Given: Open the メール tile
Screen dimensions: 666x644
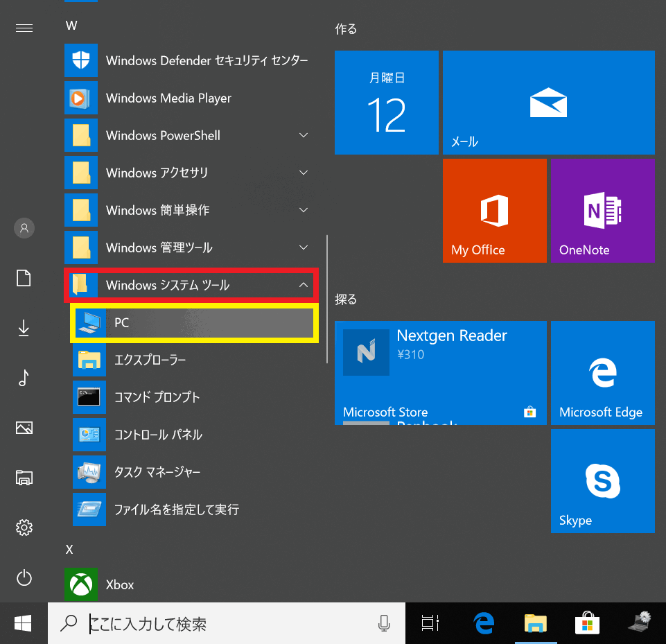Looking at the screenshot, I should [549, 103].
